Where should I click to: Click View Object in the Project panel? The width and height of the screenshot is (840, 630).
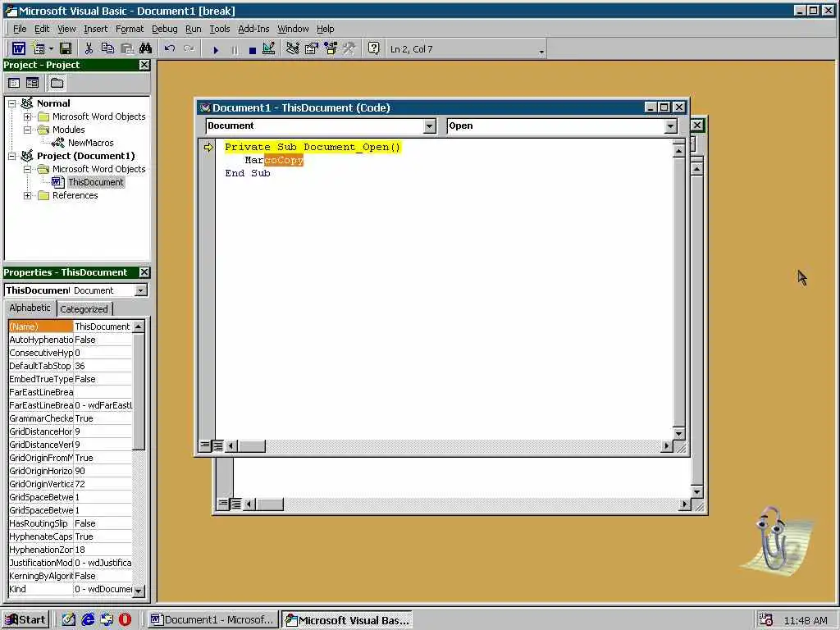[33, 83]
